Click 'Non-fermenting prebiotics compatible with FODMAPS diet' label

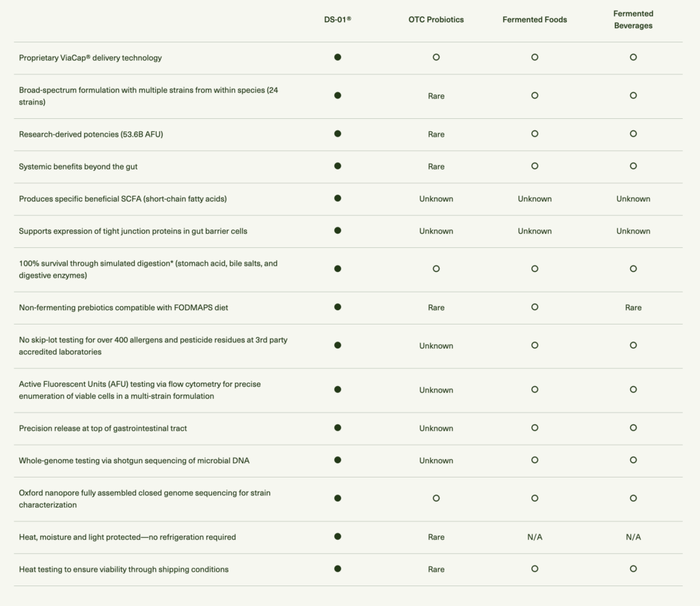[123, 307]
